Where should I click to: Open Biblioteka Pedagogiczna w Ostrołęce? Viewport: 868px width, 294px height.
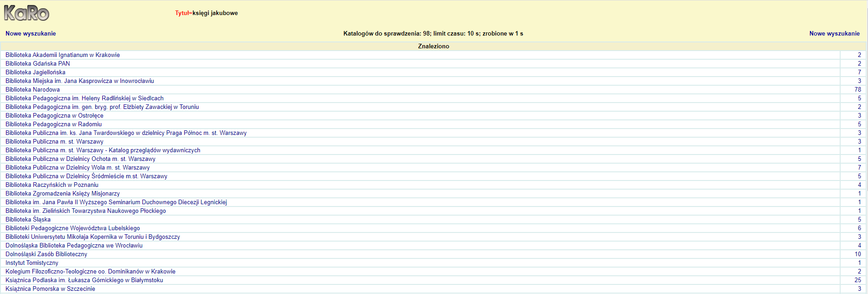point(54,115)
